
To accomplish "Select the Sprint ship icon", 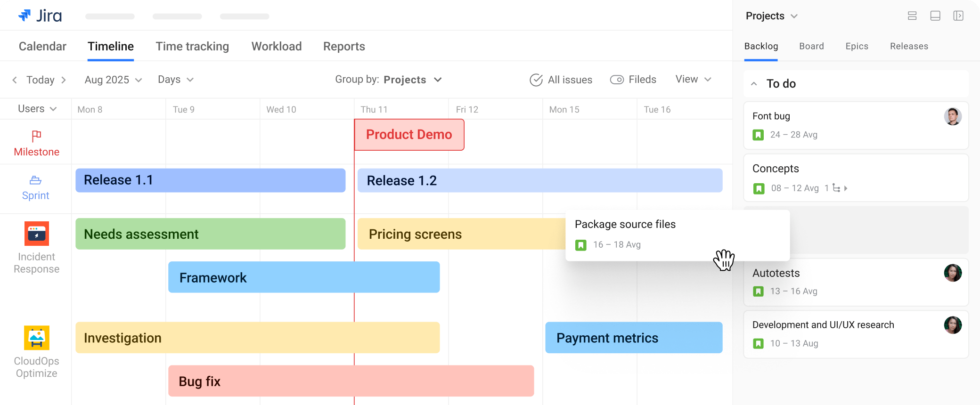I will [x=36, y=180].
